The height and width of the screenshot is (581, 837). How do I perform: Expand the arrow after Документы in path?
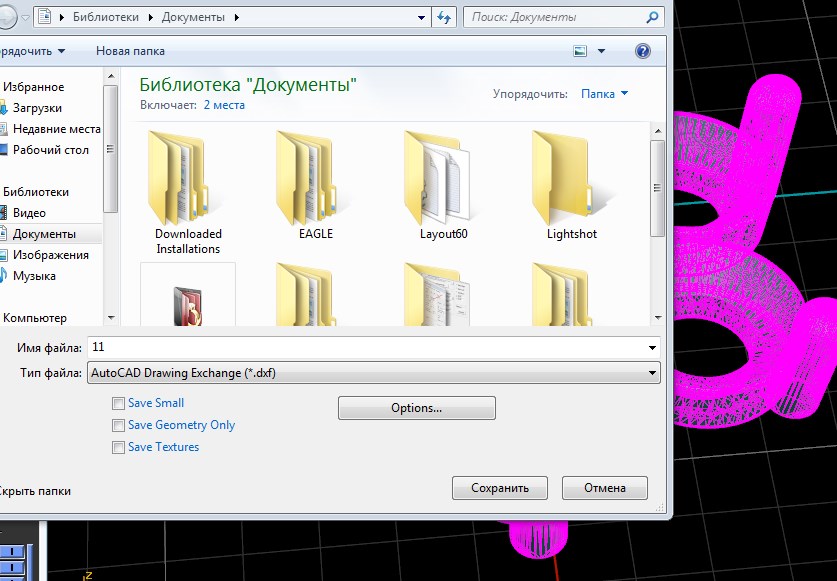[x=236, y=17]
